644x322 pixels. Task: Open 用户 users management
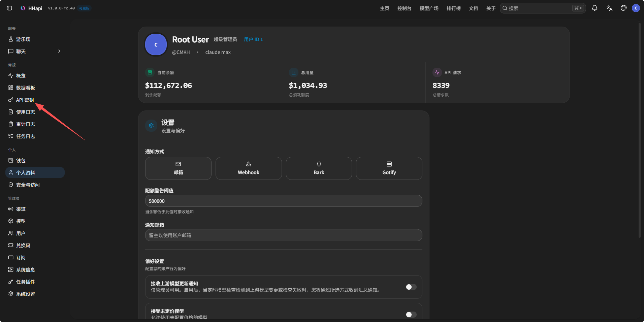35,233
